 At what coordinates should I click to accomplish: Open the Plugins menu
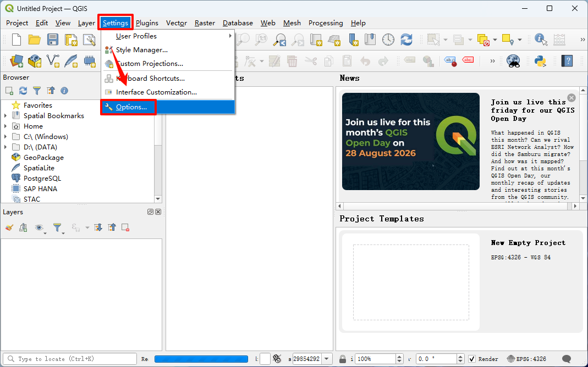tap(147, 23)
